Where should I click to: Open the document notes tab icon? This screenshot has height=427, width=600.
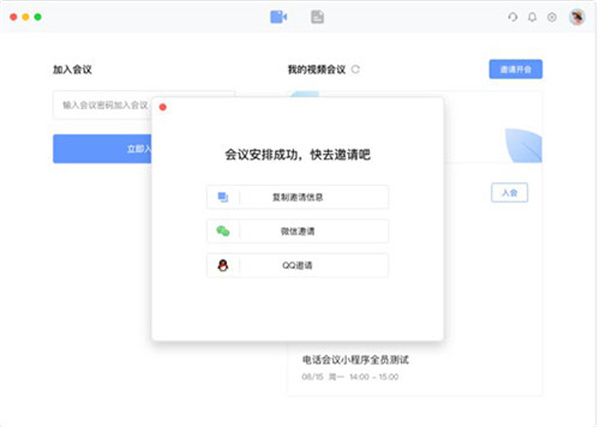pyautogui.click(x=317, y=17)
